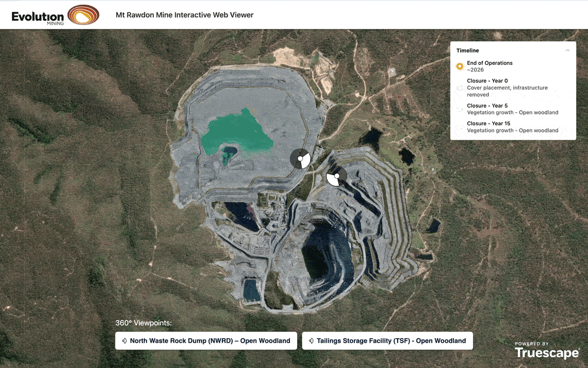Click the Timeline panel heading
Screen dimensions: 588x368
click(x=467, y=50)
